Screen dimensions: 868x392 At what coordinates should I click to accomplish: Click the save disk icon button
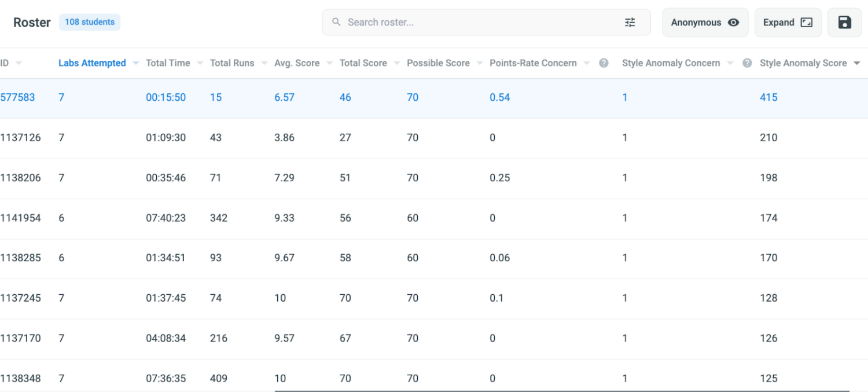tap(844, 23)
